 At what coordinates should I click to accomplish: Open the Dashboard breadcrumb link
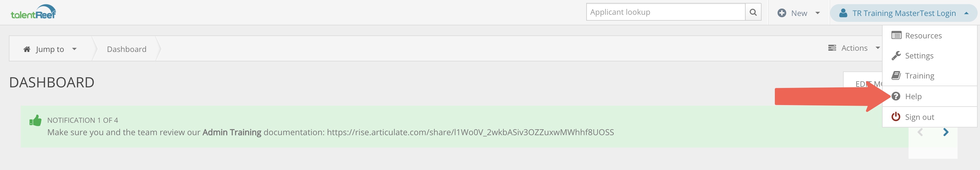click(127, 49)
